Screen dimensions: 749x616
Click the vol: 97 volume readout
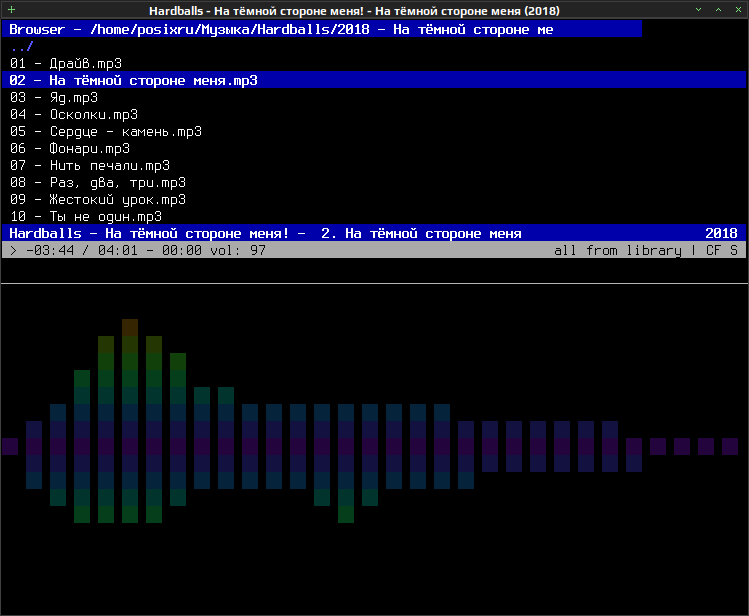click(238, 251)
